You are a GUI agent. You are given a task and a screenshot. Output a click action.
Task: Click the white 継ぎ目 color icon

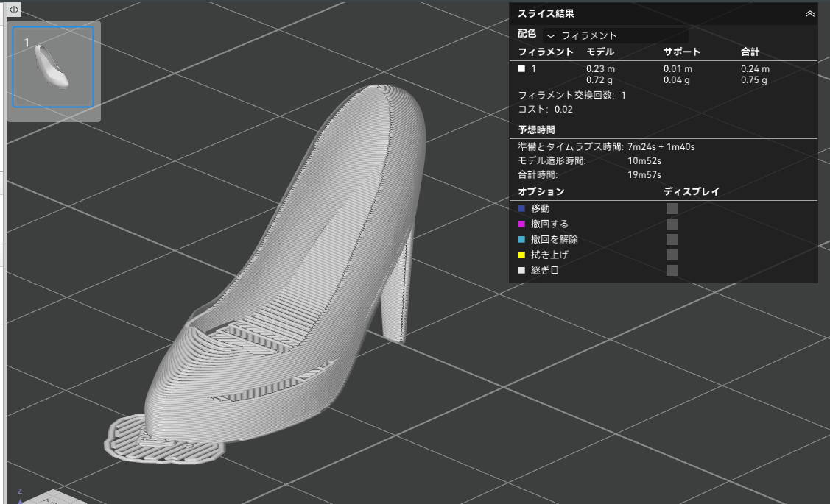[x=522, y=270]
